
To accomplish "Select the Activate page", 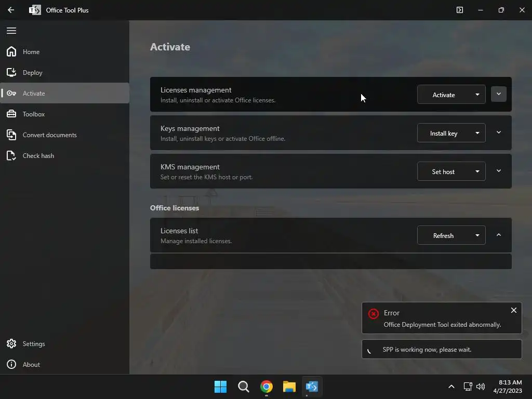I will pyautogui.click(x=64, y=93).
